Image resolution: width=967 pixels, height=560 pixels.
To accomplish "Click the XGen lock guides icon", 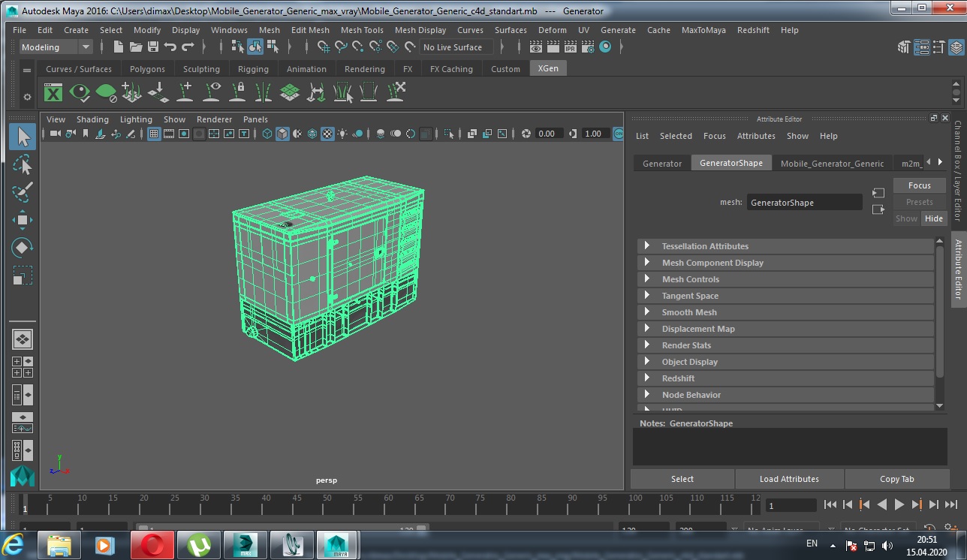I will pyautogui.click(x=238, y=92).
